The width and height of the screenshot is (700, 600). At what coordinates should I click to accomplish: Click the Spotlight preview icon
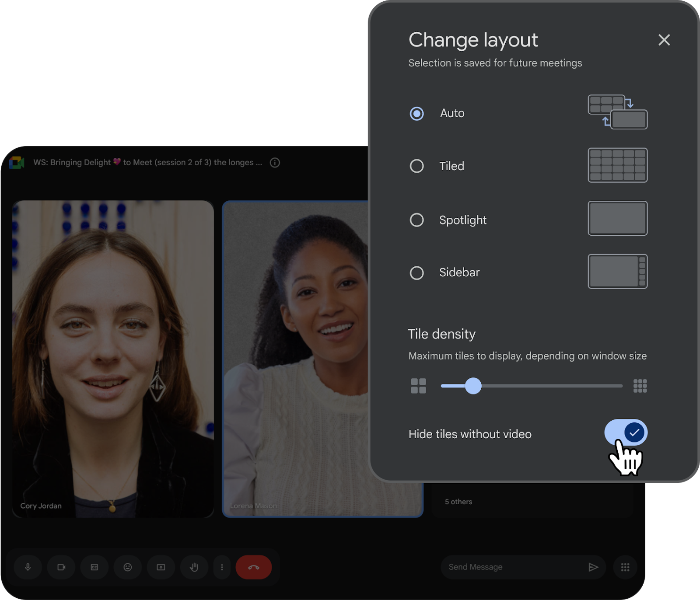pos(617,218)
